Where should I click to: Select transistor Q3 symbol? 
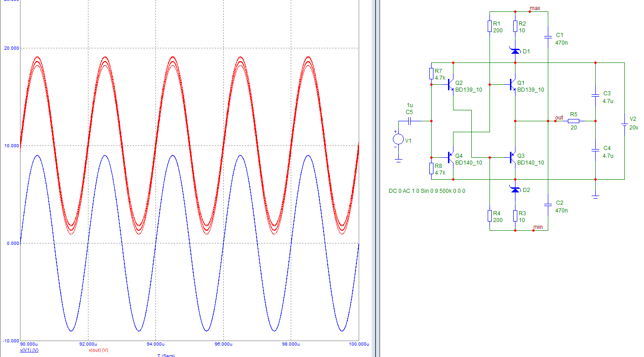(512, 157)
